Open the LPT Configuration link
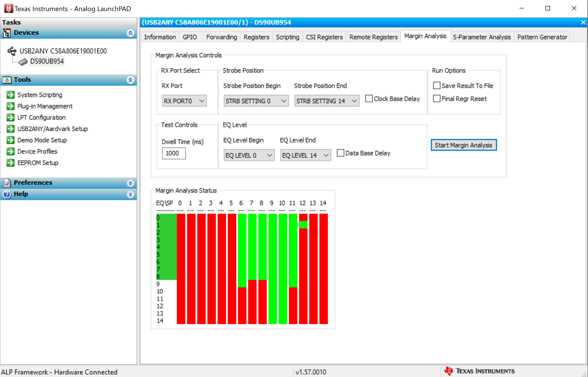This screenshot has width=588, height=377. (x=41, y=117)
